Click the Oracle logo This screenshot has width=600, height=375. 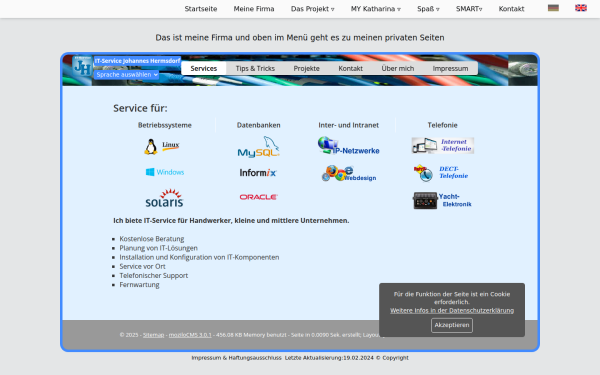[x=259, y=197]
